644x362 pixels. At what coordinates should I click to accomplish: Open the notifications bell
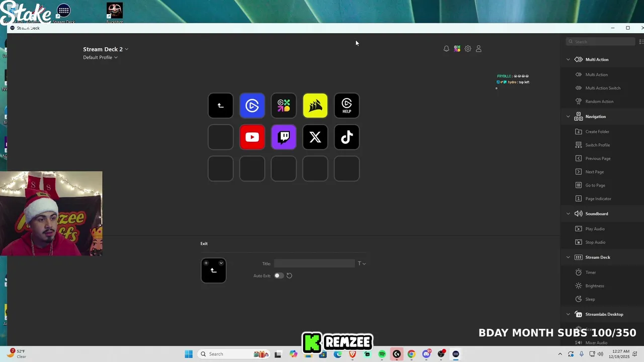[446, 49]
